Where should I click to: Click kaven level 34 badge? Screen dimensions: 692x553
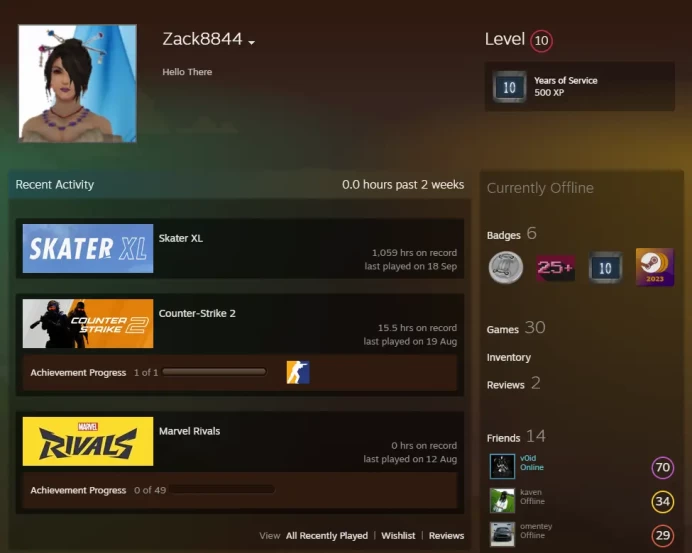[x=662, y=501]
